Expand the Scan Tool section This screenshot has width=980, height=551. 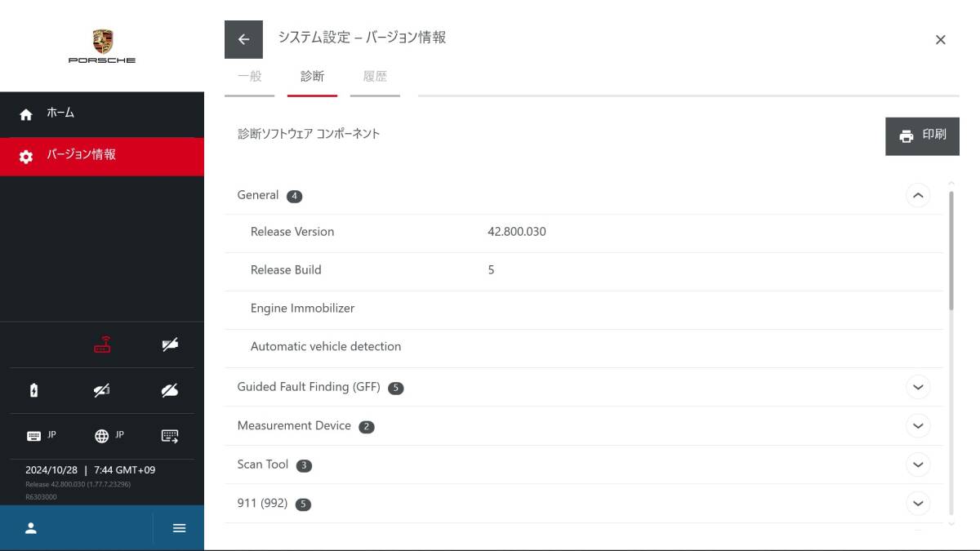(x=918, y=464)
